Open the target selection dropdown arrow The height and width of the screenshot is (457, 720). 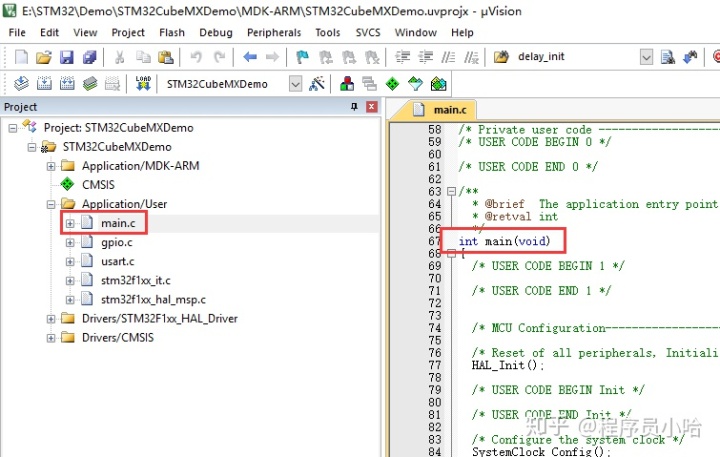295,84
